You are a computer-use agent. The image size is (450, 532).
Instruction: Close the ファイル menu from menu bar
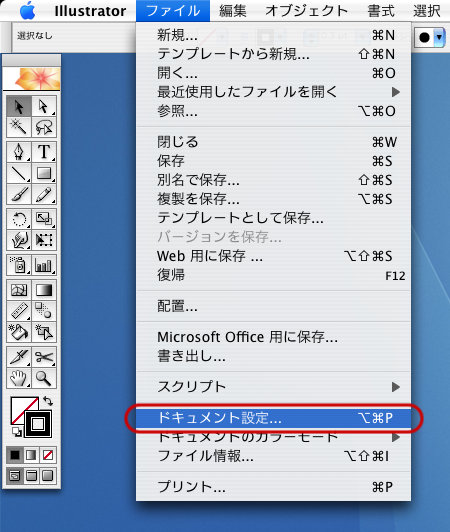coord(173,11)
